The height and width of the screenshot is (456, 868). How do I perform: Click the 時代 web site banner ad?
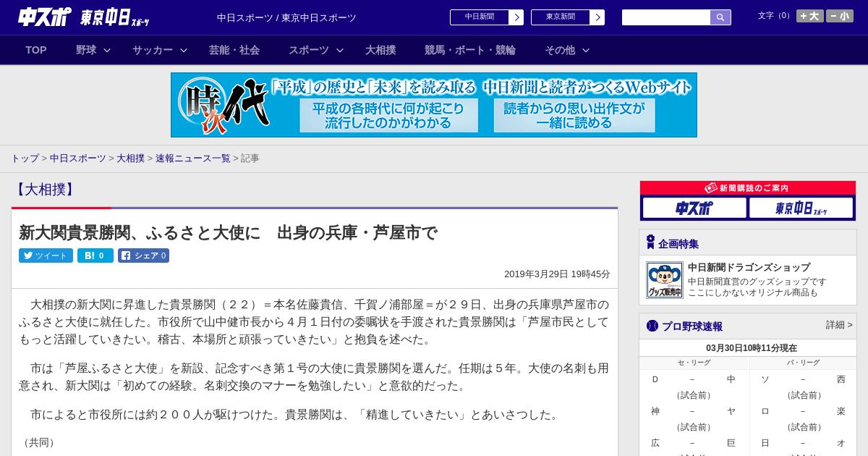[x=434, y=105]
